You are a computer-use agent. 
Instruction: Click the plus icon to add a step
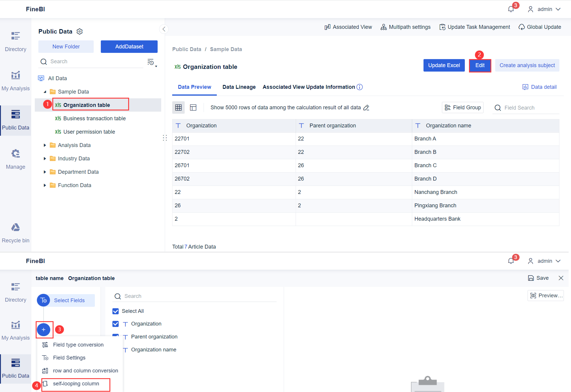44,330
